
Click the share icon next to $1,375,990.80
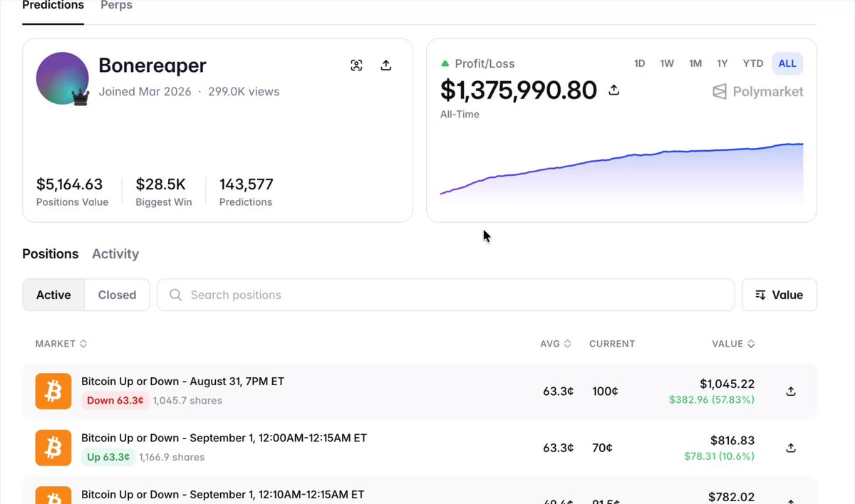pos(613,90)
